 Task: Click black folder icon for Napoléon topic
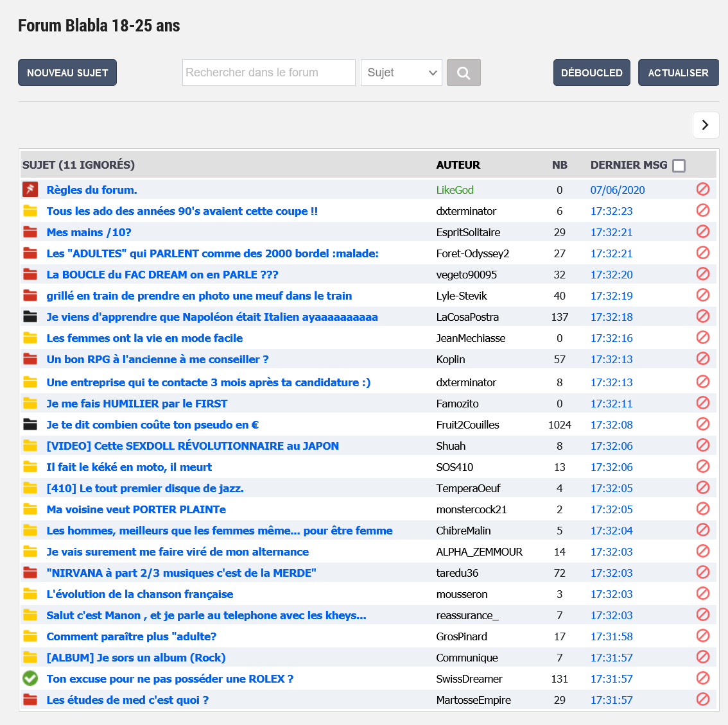(x=30, y=316)
